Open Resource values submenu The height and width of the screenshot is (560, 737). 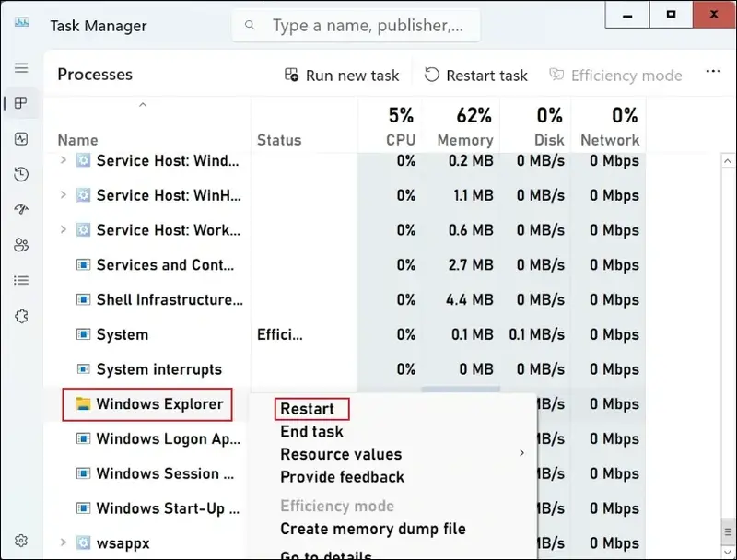tap(341, 454)
